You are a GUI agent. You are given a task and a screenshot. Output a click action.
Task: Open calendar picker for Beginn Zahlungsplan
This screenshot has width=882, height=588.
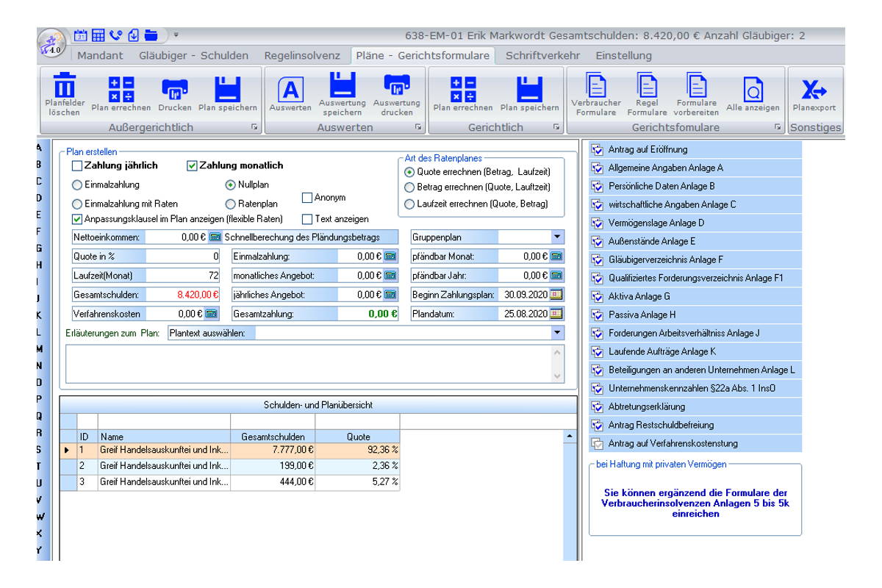(556, 294)
